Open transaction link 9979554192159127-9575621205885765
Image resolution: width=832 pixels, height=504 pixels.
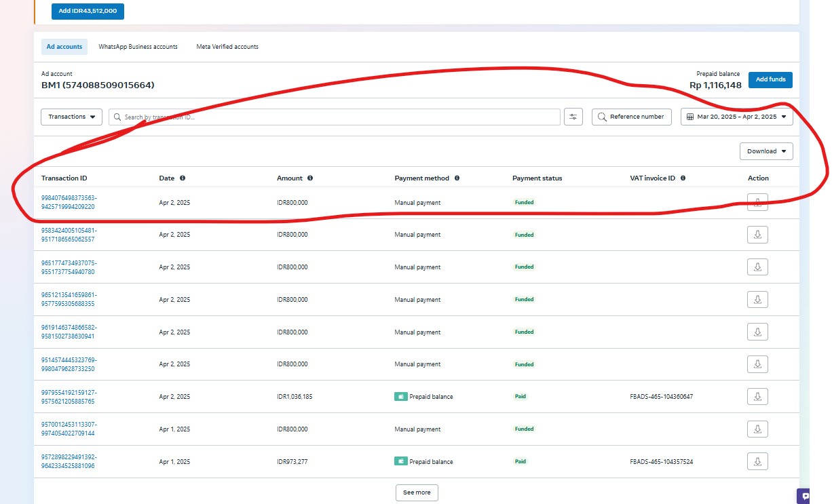pyautogui.click(x=69, y=397)
